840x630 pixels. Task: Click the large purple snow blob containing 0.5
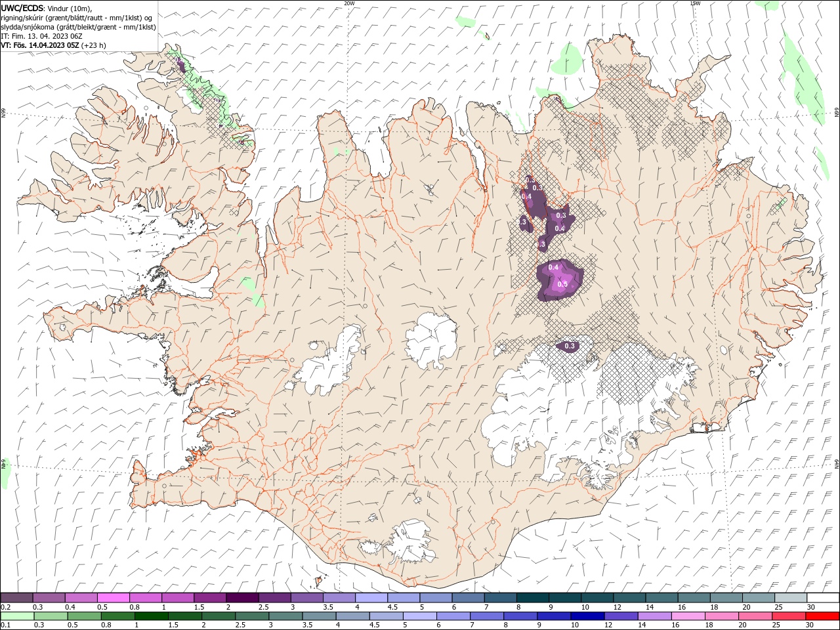[x=560, y=280]
